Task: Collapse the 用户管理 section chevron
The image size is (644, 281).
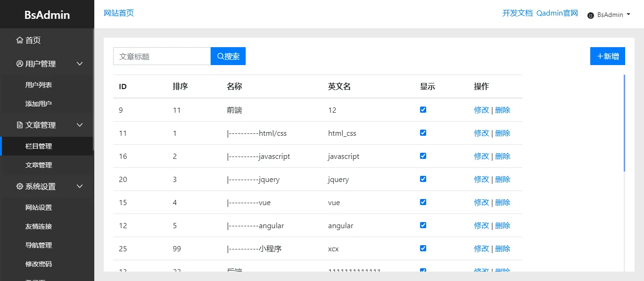Action: click(80, 64)
